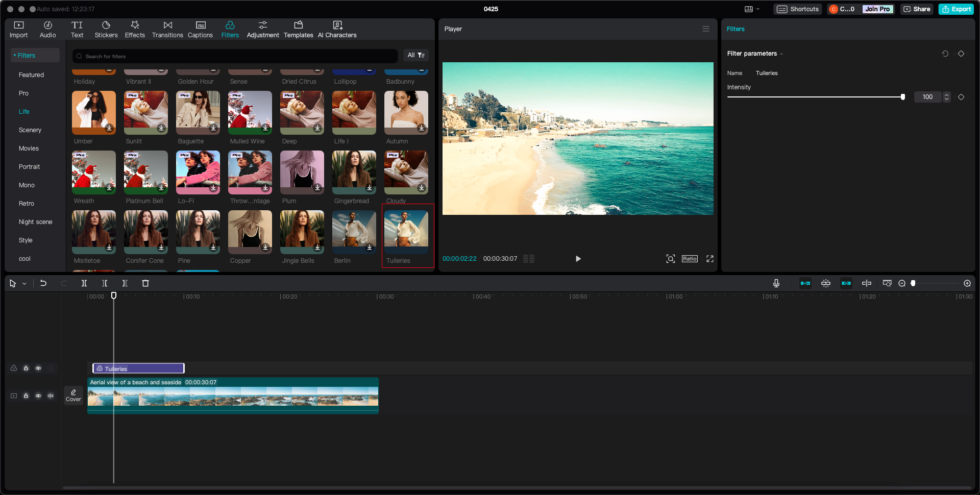Switch to the Captions tab

pyautogui.click(x=200, y=29)
